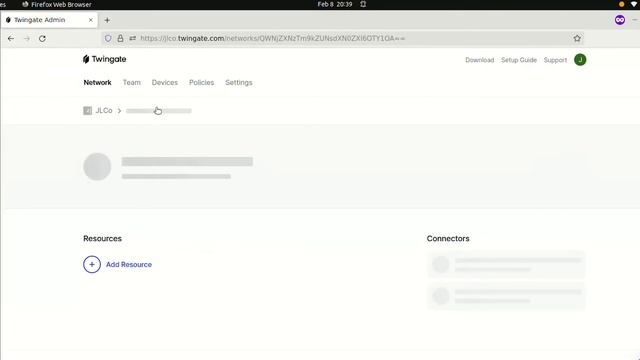
Task: Click the Firefox Web Browser menu in top bar
Action: (57, 4)
